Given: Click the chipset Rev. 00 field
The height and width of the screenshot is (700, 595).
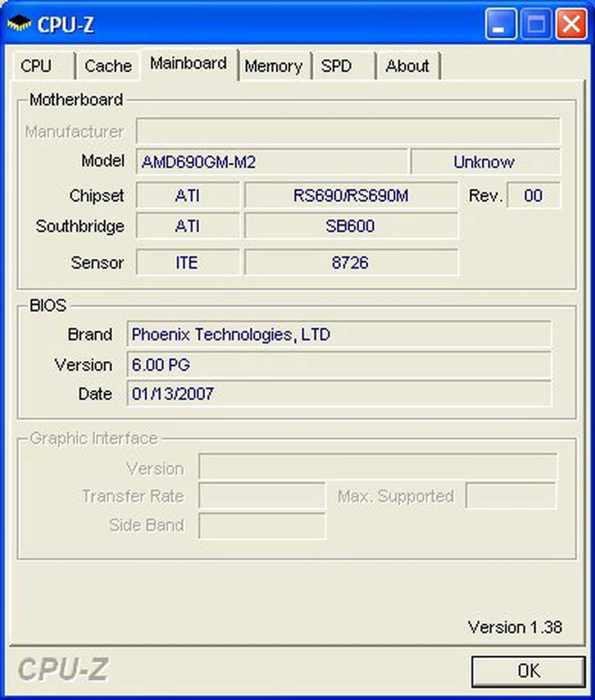Looking at the screenshot, I should 533,196.
